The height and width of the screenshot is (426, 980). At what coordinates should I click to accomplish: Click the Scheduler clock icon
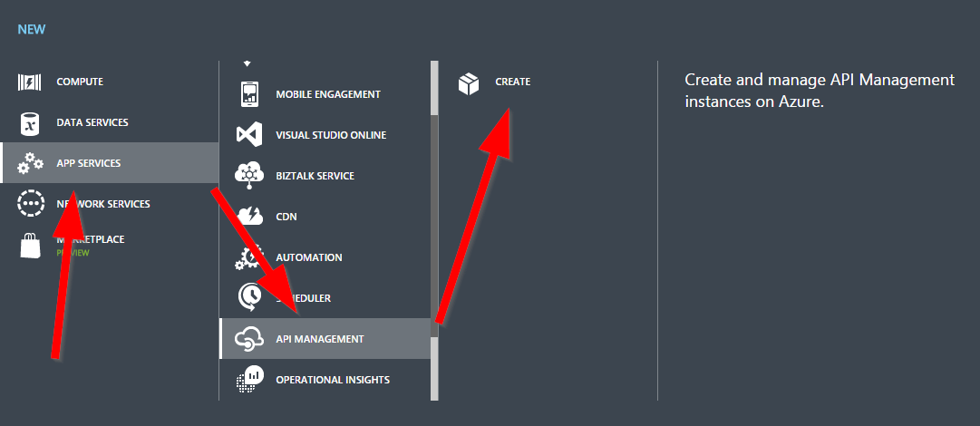pyautogui.click(x=250, y=297)
